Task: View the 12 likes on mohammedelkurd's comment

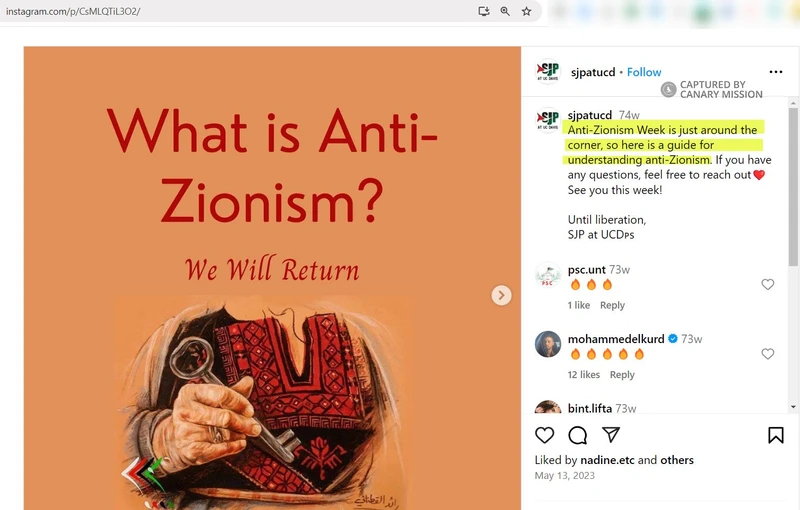Action: tap(584, 374)
